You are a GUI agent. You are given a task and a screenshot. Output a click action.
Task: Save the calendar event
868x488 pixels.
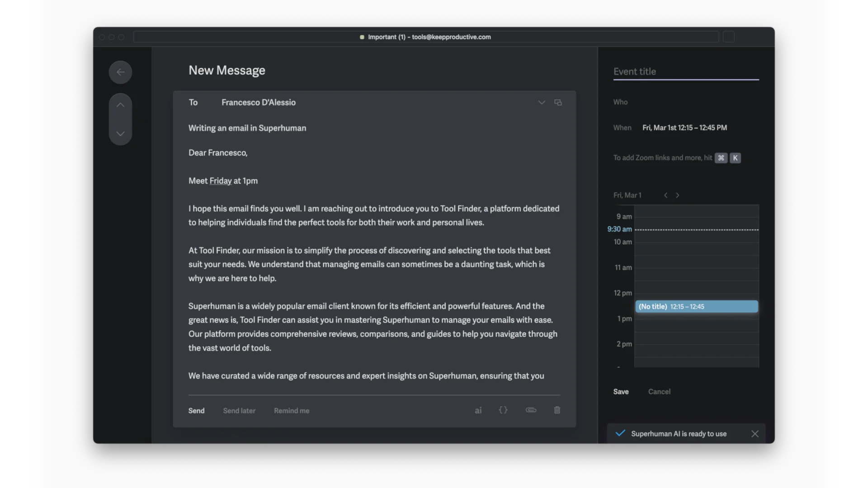620,391
